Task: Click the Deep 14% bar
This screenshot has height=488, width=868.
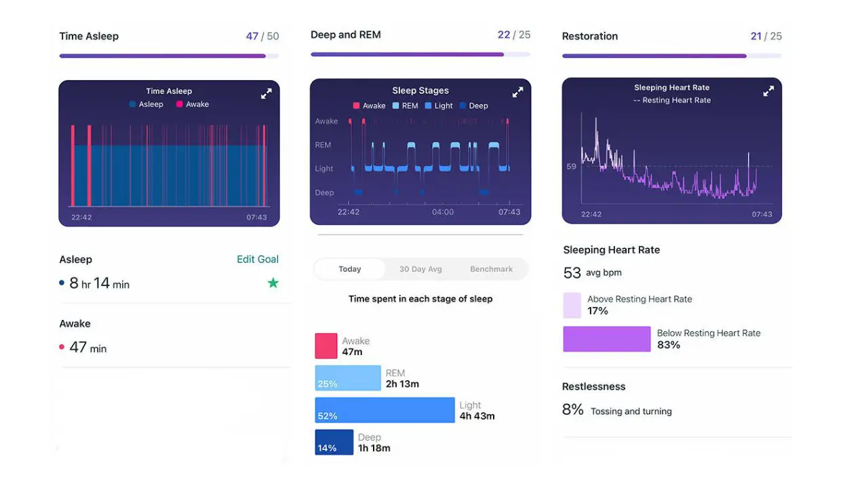Action: (x=334, y=442)
